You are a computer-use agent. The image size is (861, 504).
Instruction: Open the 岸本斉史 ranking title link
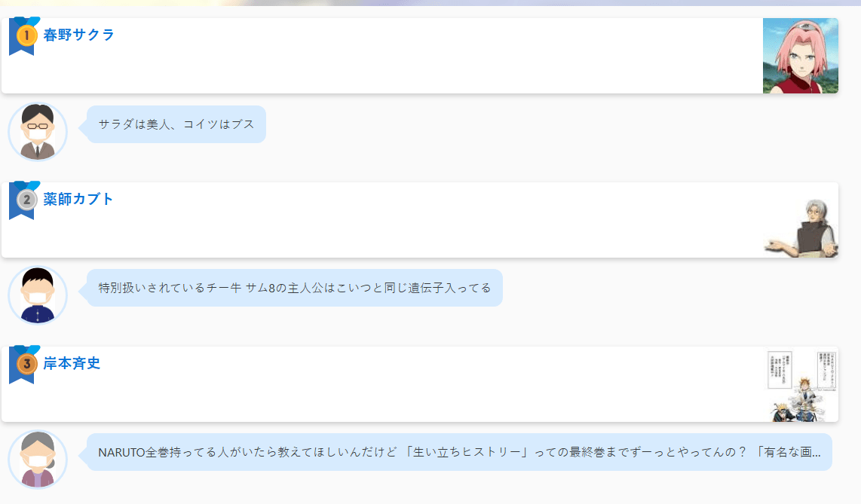point(72,363)
